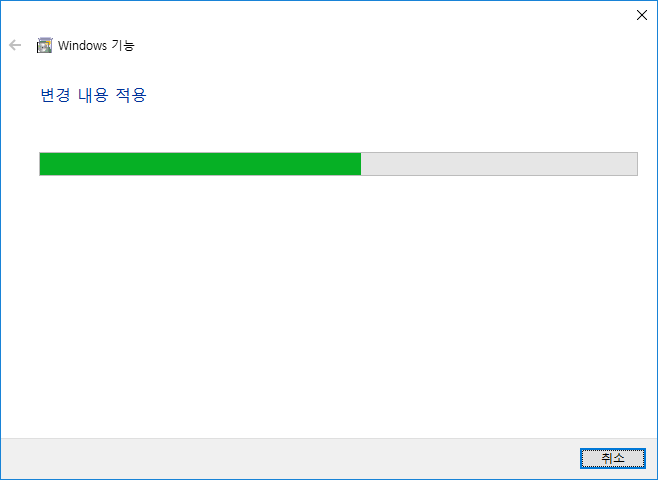Click the Windows 기능 program icon
This screenshot has width=658, height=480.
click(44, 45)
